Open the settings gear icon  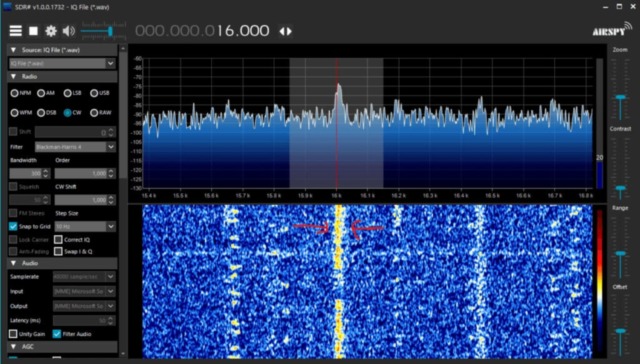coord(51,31)
